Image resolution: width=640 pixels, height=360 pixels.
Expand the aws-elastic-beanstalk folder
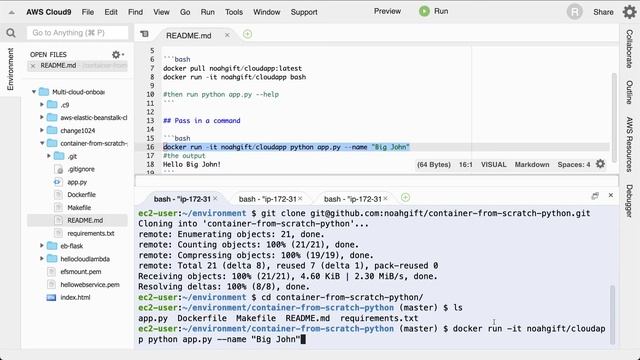(42, 118)
